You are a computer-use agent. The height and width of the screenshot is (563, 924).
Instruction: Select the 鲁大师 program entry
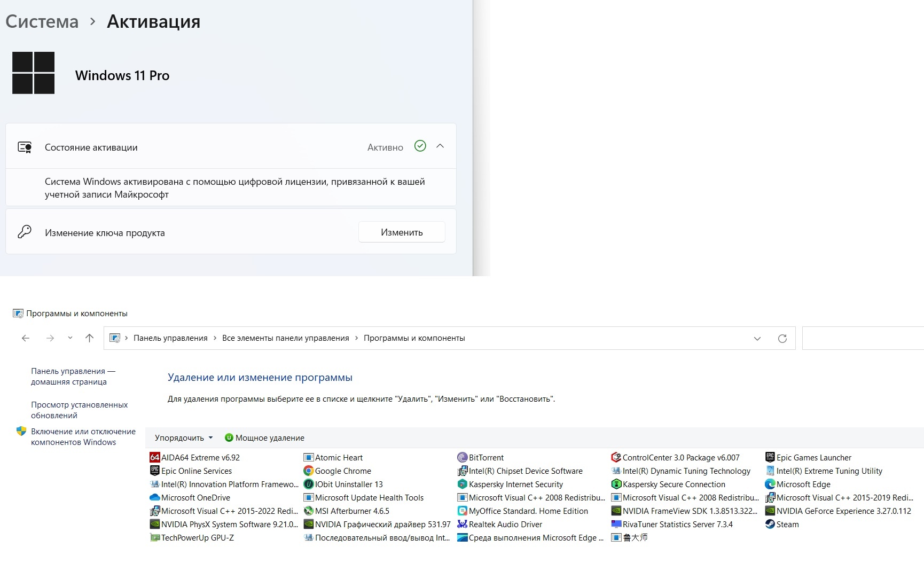point(630,537)
